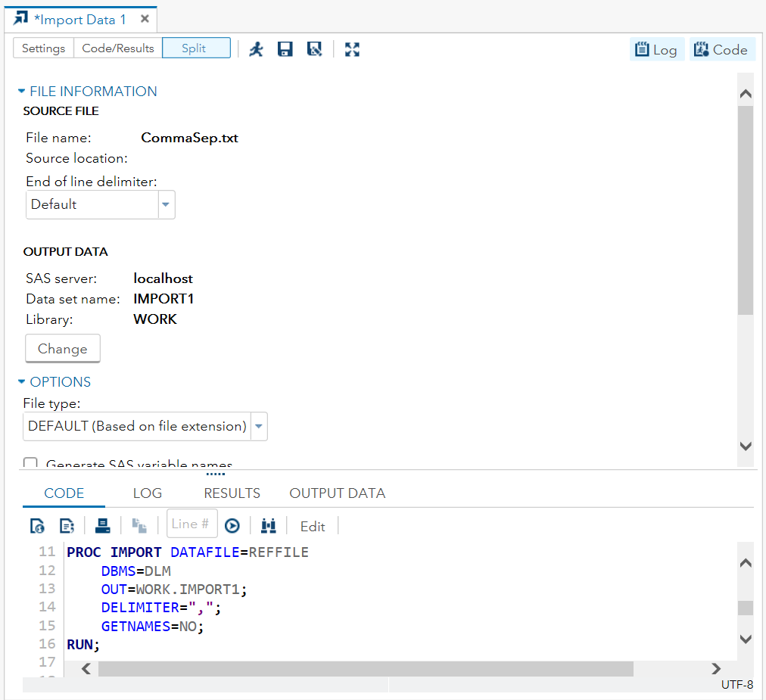Click the Line # input field
The image size is (766, 700).
click(x=191, y=524)
